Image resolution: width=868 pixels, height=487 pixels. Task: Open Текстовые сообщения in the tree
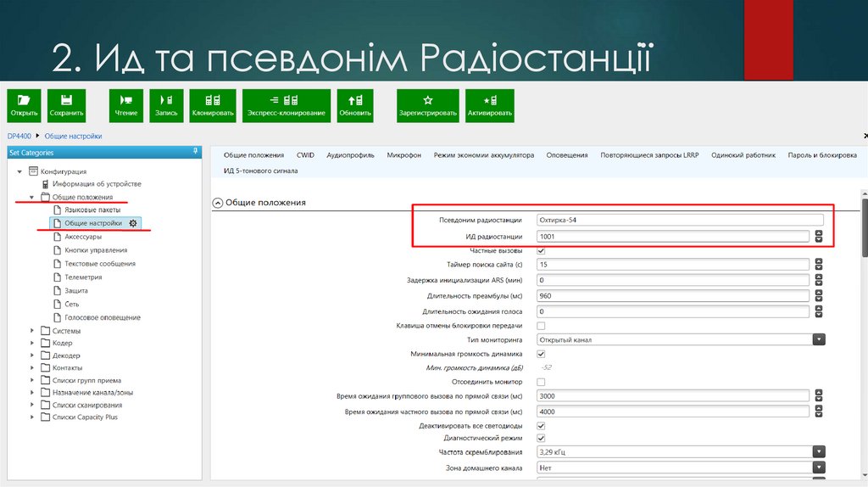[x=100, y=264]
